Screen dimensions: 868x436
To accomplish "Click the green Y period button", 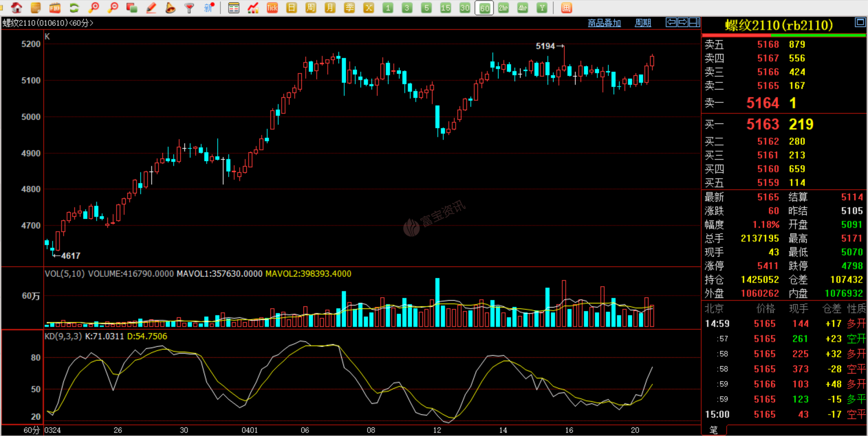I will click(x=542, y=8).
